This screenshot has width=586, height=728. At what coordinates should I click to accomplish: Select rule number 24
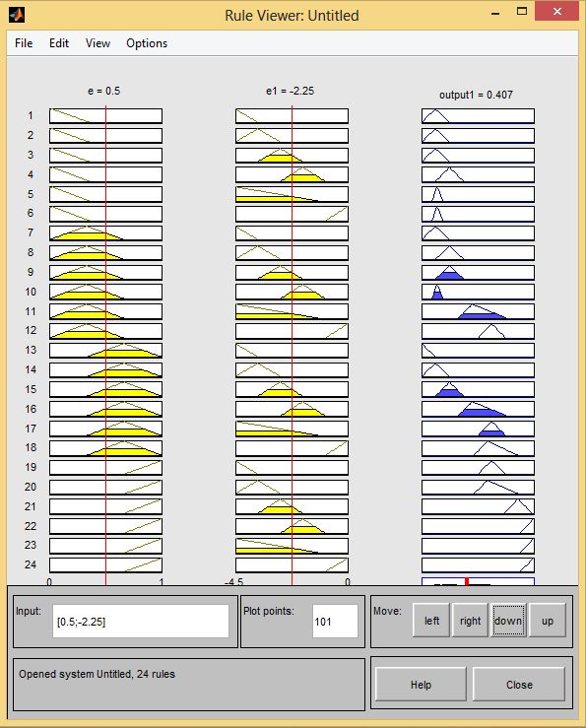click(x=31, y=564)
